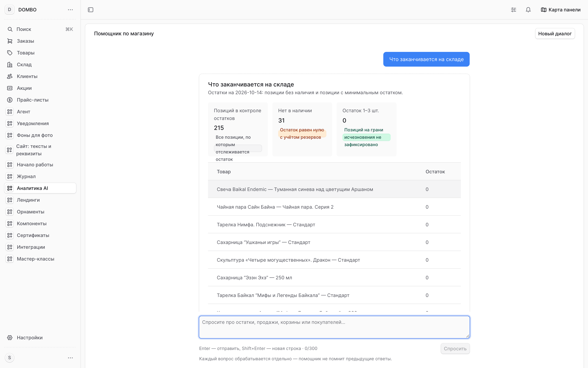Open Компоненты section

[40, 223]
